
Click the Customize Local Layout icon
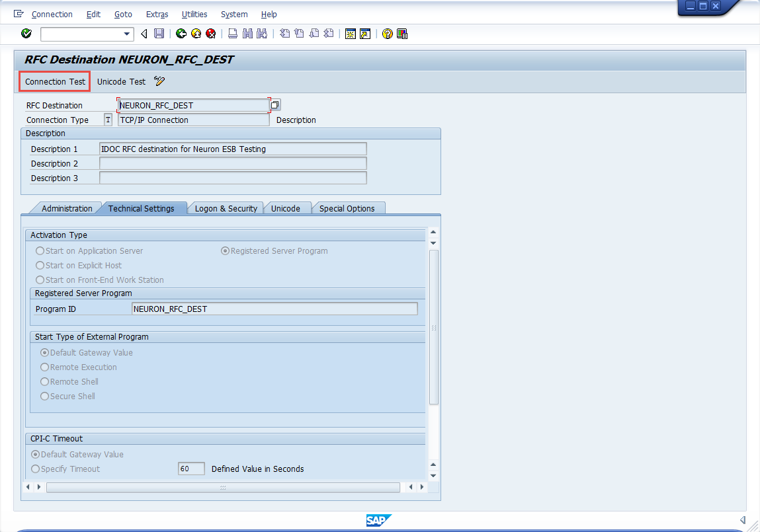[x=401, y=34]
